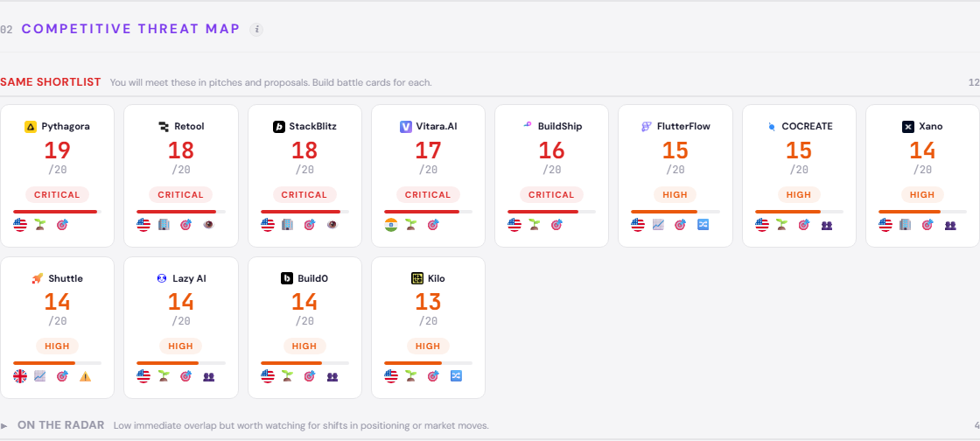Click the office building icon on Xano card
980x441 pixels.
coord(905,225)
